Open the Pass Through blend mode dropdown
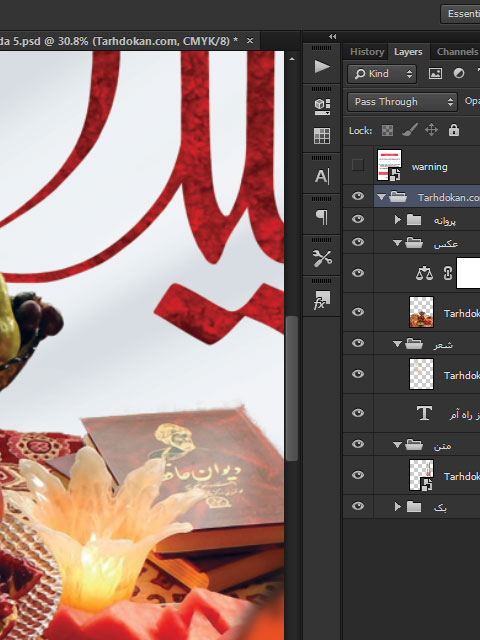This screenshot has height=640, width=480. [402, 102]
